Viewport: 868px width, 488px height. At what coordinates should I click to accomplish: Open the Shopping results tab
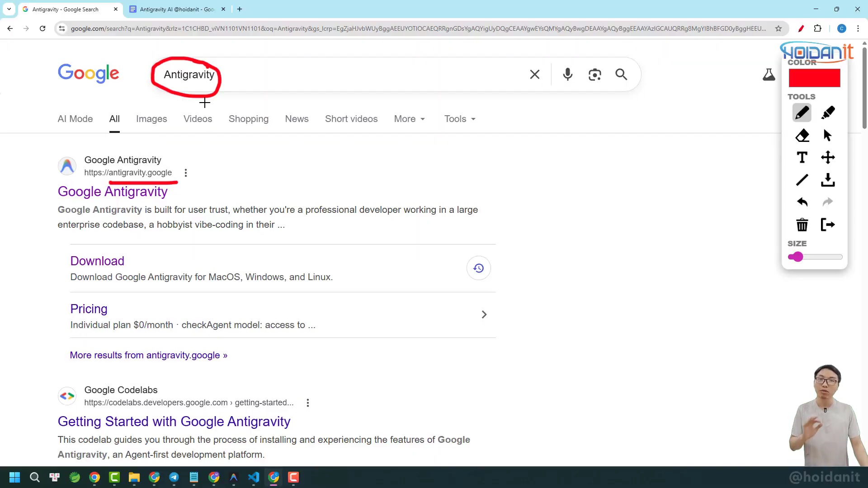coord(248,119)
